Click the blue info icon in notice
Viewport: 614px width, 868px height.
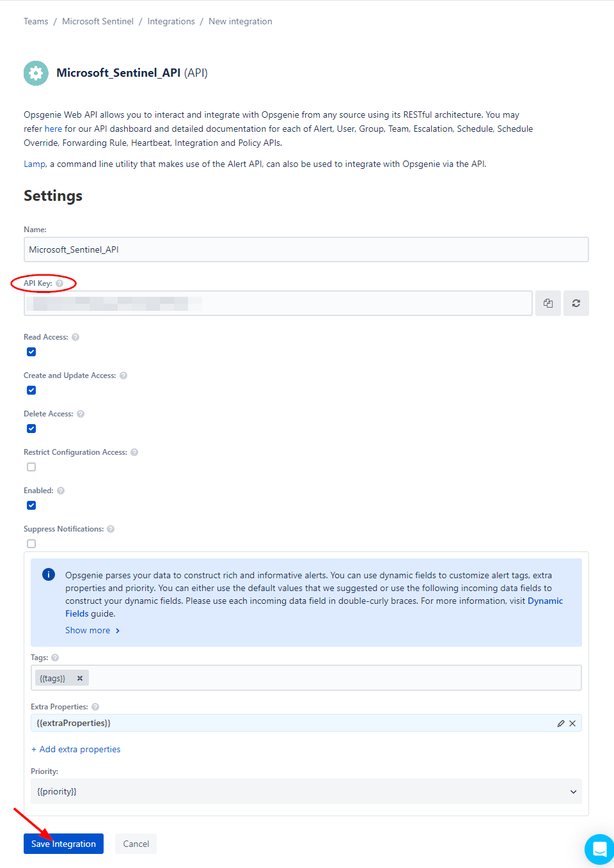pos(49,574)
